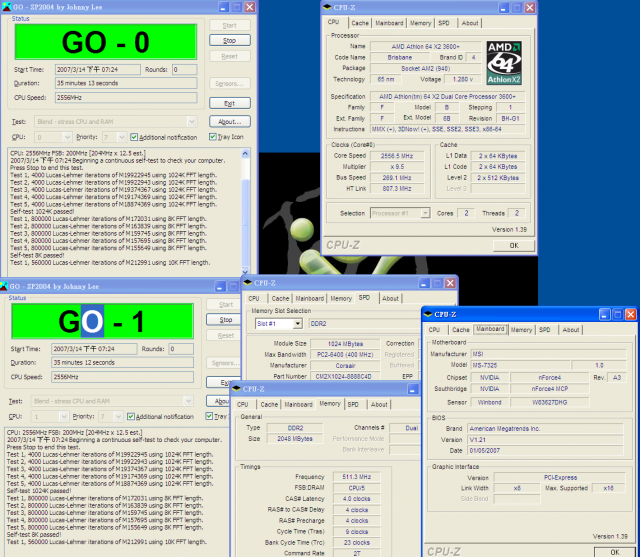Click OK in the CPU-Z mainboard window
This screenshot has height=557, width=640.
coord(615,552)
